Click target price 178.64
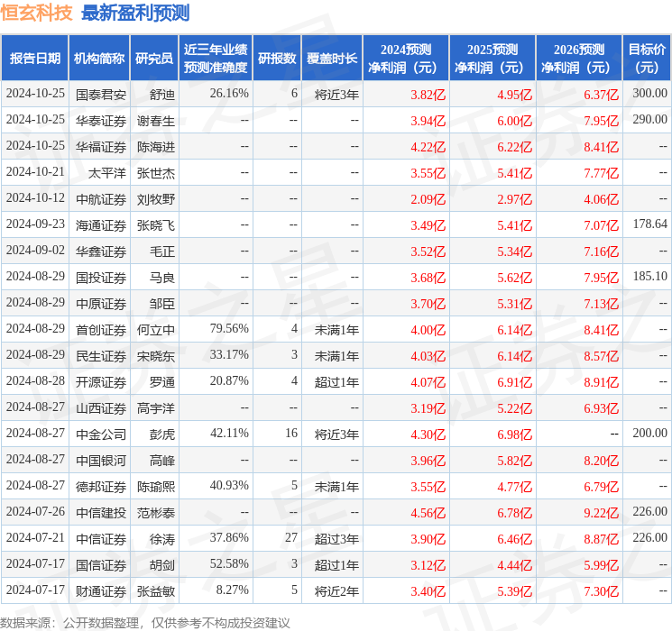The width and height of the screenshot is (672, 631). (649, 224)
